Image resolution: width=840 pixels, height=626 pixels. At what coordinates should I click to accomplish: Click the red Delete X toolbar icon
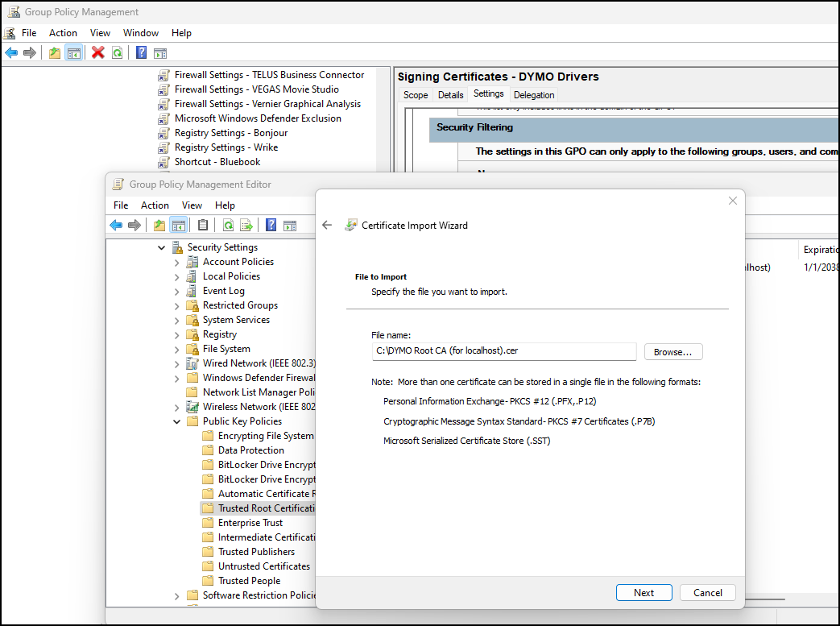(x=98, y=53)
